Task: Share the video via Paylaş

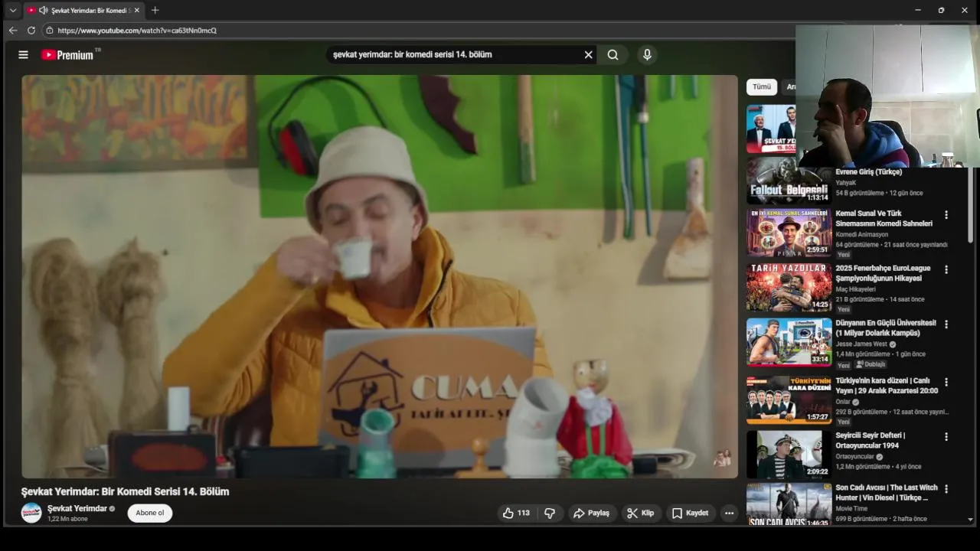Action: [x=591, y=513]
